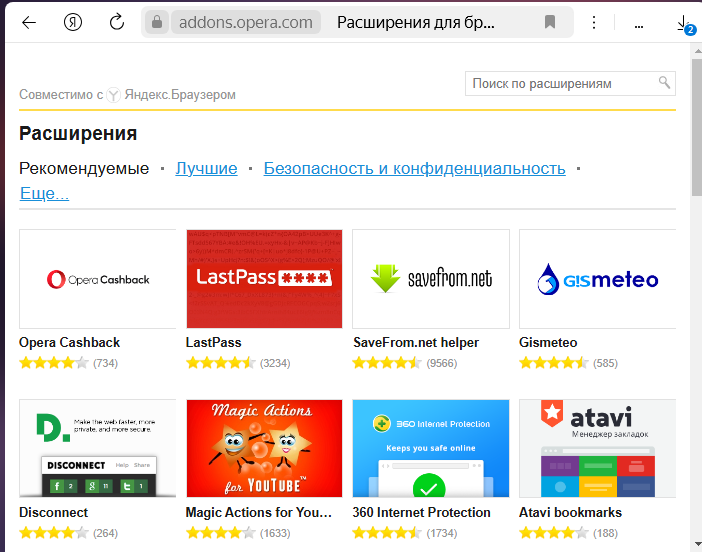Viewport: 702px width, 552px height.
Task: Click the 360 Internet Protection title
Action: (421, 512)
